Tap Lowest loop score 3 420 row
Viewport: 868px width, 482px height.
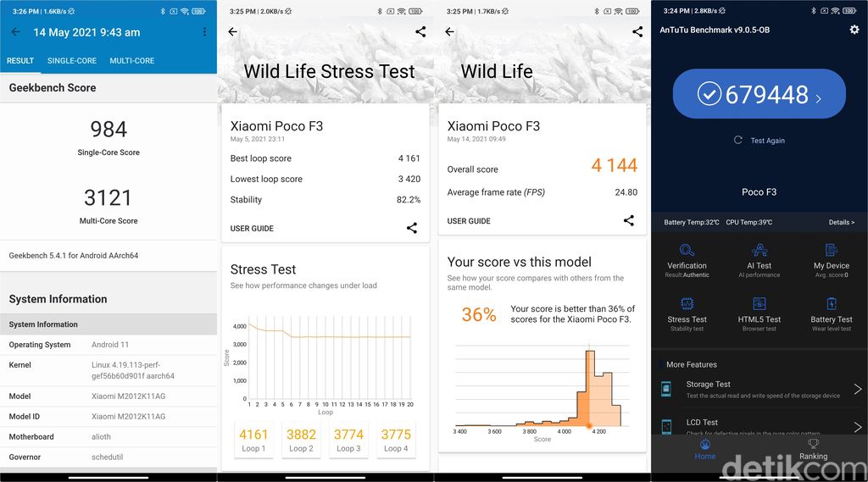coord(325,180)
